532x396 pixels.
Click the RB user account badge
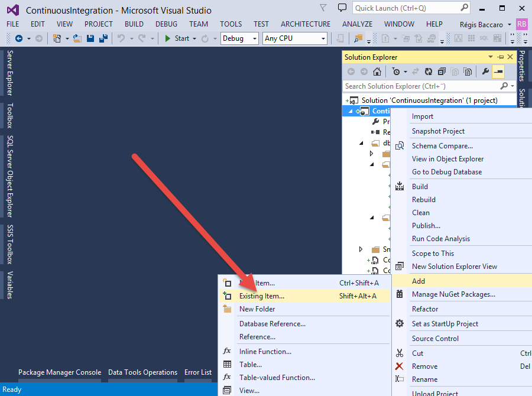tap(521, 24)
